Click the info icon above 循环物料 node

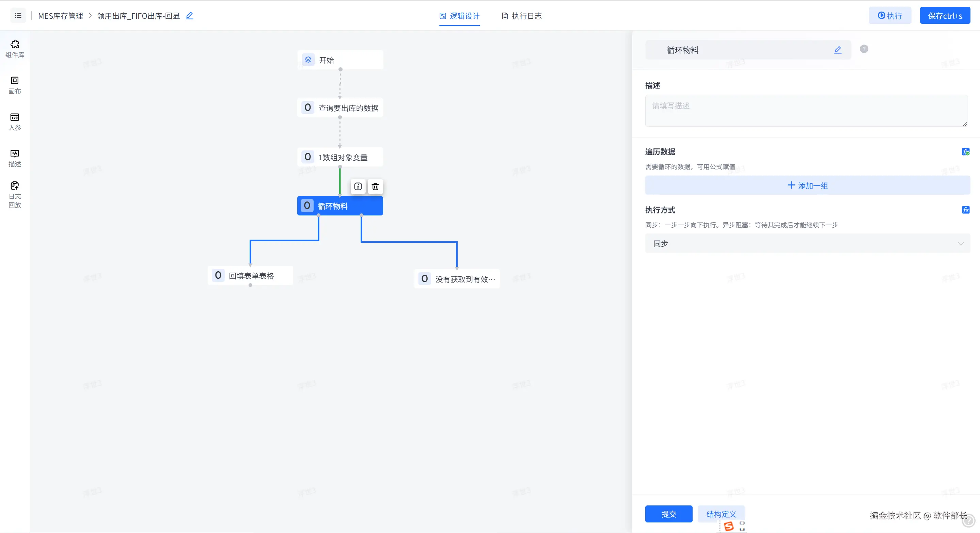coord(358,186)
